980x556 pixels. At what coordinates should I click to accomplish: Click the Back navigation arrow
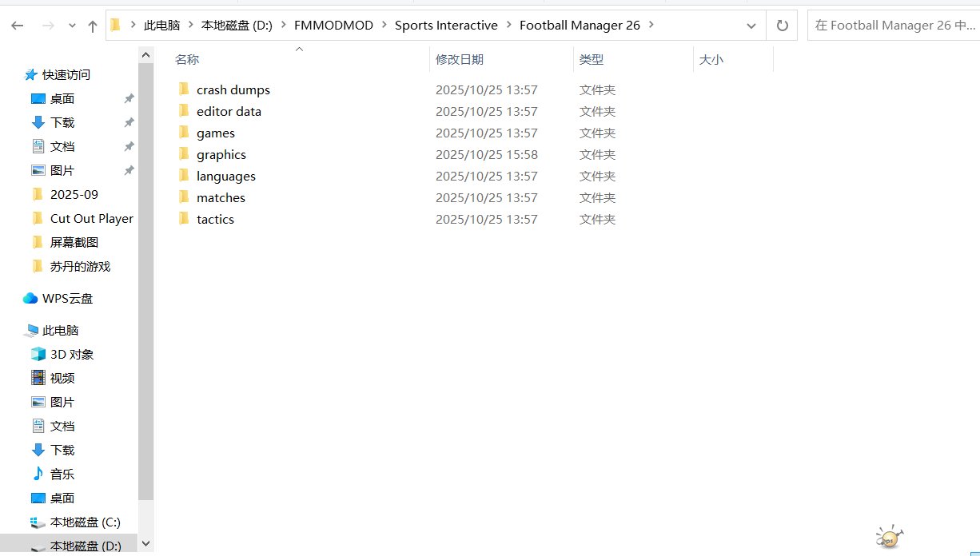tap(18, 26)
